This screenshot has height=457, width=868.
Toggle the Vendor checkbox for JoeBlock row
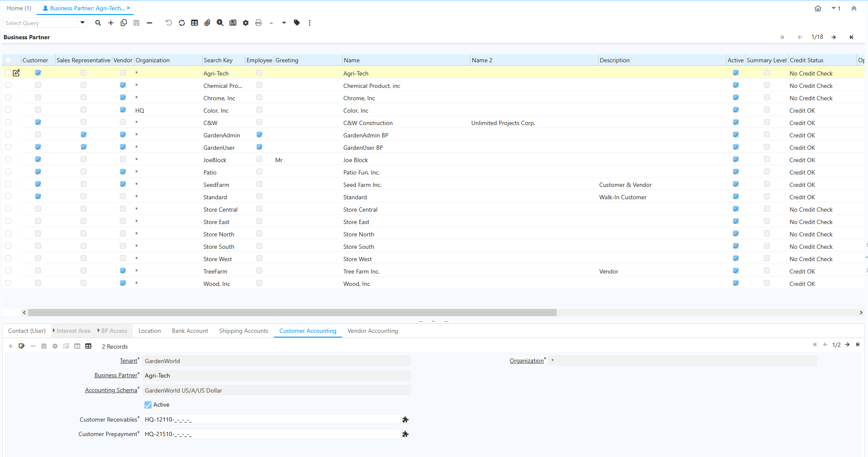click(123, 160)
